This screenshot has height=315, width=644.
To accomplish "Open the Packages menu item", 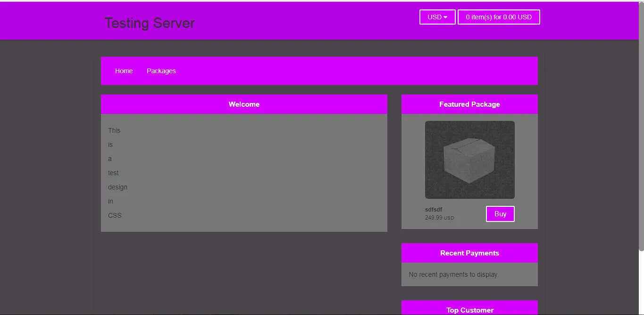I will point(161,71).
